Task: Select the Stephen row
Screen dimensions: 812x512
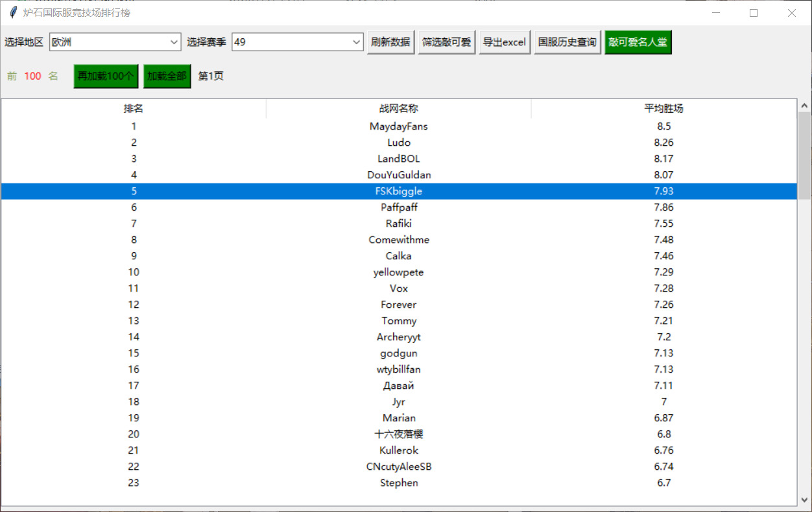Action: pos(399,483)
